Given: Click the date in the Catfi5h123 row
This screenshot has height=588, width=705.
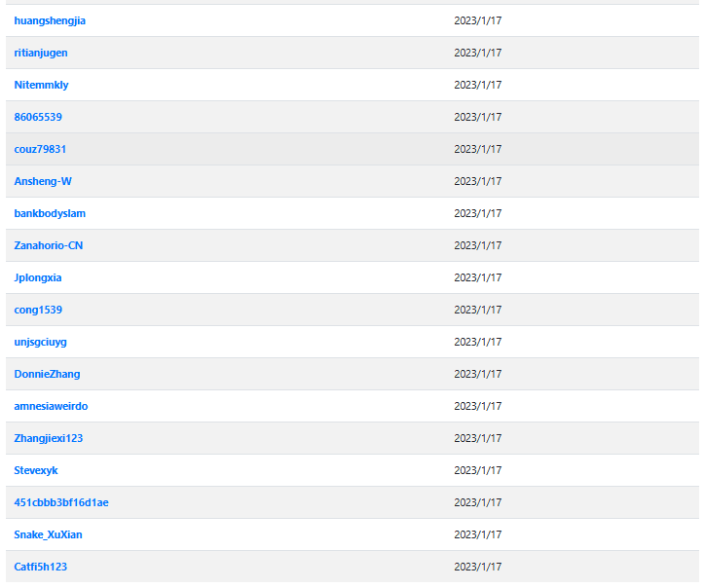Looking at the screenshot, I should 477,567.
